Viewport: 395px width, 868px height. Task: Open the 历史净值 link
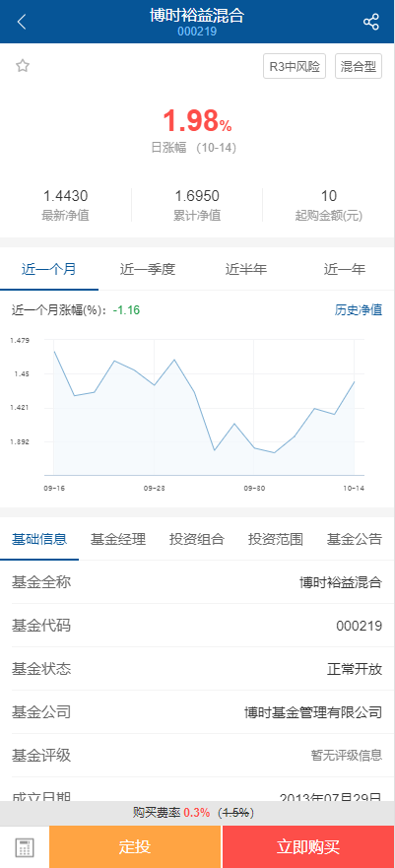point(359,310)
